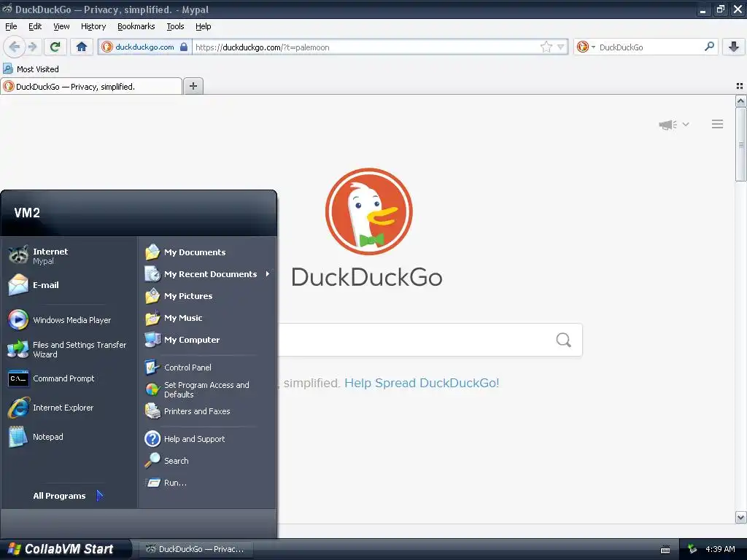This screenshot has height=560, width=747.
Task: Click the tab groups icon
Action: point(740,86)
